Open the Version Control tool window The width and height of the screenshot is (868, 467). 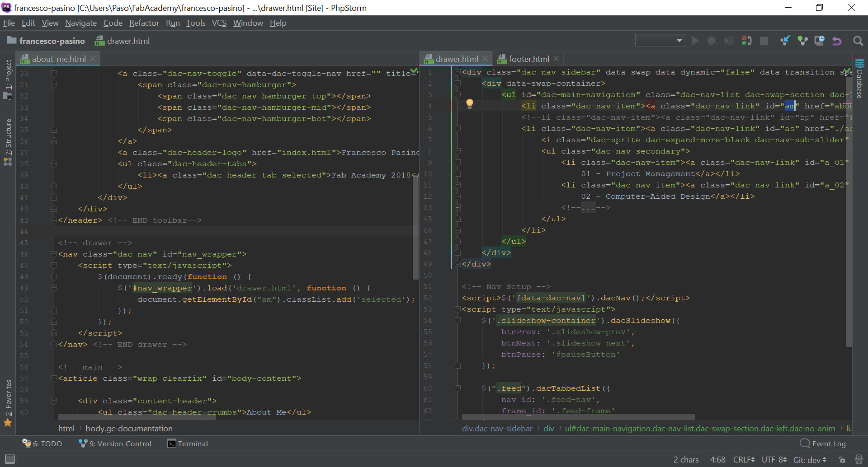tap(115, 444)
